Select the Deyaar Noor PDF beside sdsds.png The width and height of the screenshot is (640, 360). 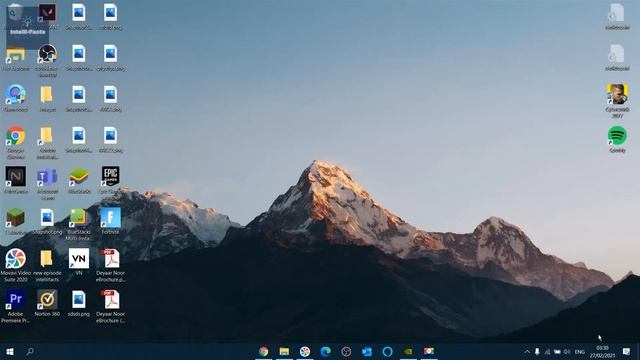pos(110,299)
